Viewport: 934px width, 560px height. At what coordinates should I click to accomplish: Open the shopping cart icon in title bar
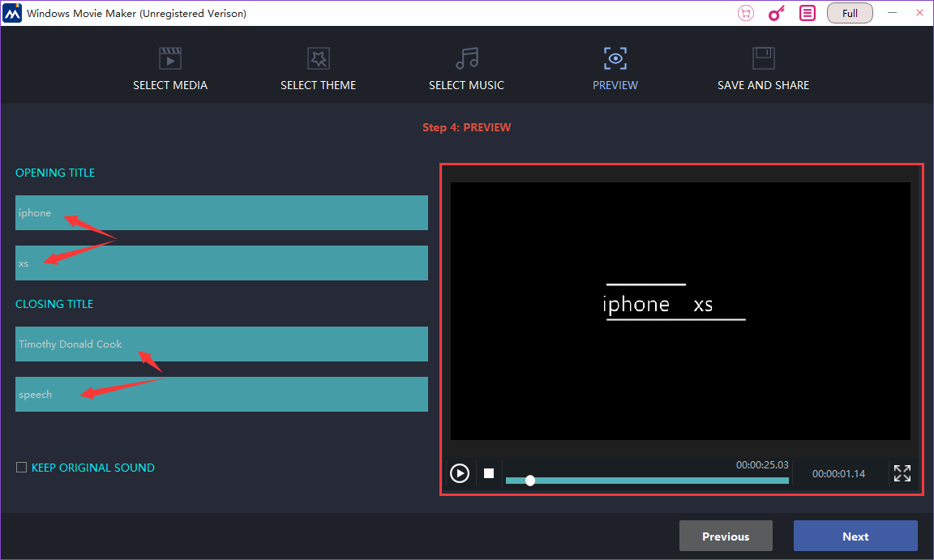746,13
